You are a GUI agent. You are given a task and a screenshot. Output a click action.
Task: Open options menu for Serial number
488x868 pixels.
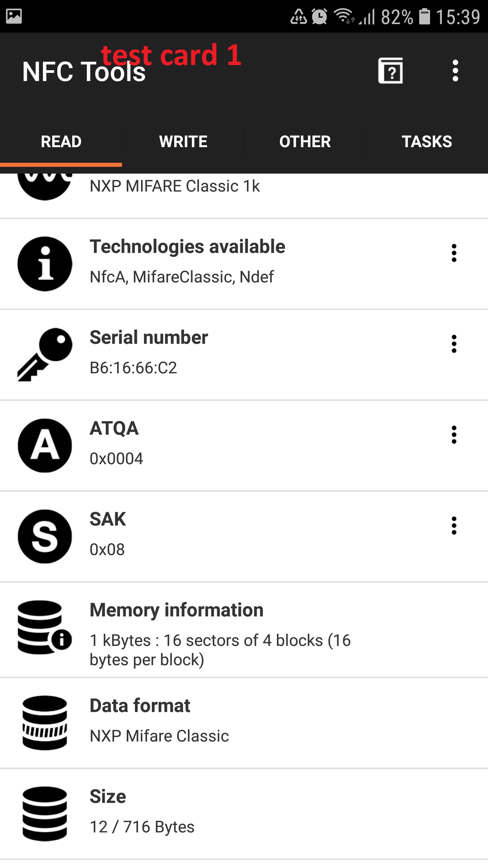[x=454, y=344]
